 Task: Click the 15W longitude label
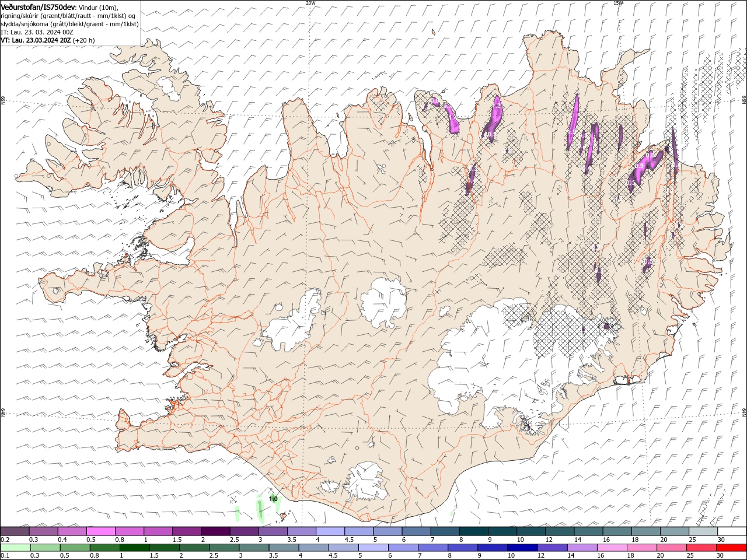click(x=618, y=3)
